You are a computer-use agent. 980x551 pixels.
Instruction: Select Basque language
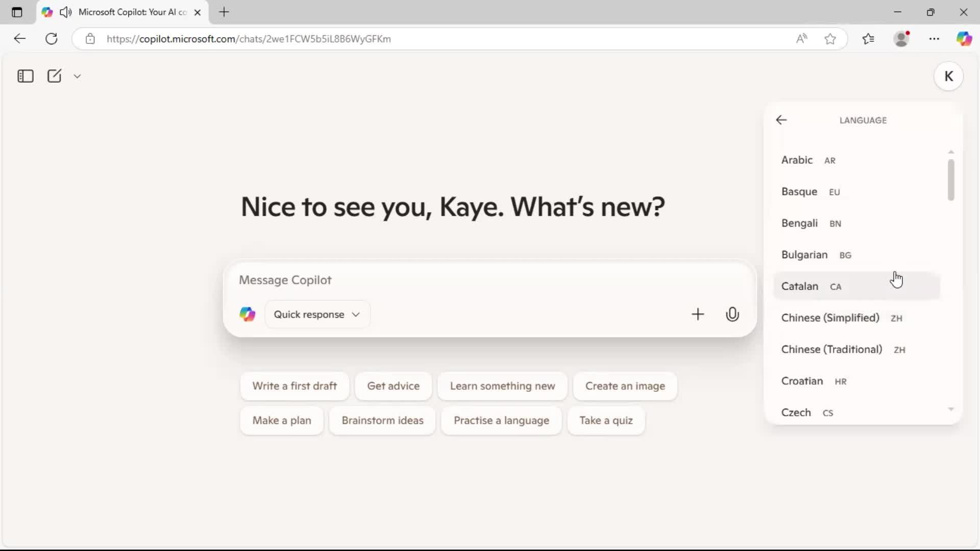click(x=856, y=192)
